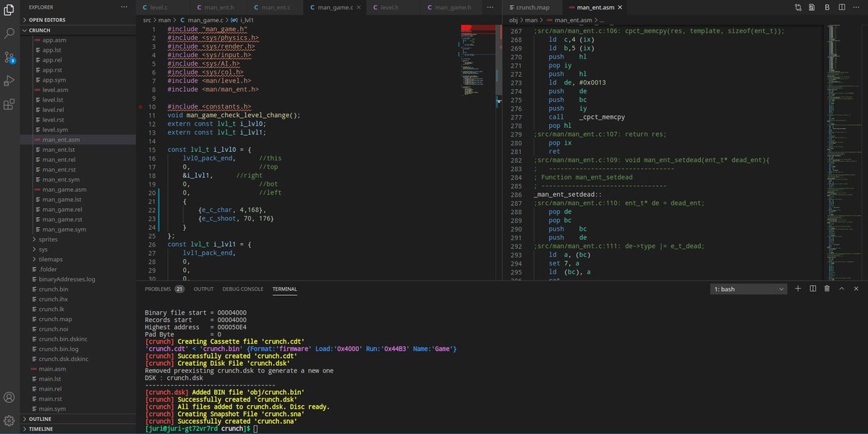
Task: Open man_ent.lst in the file tree
Action: [59, 149]
